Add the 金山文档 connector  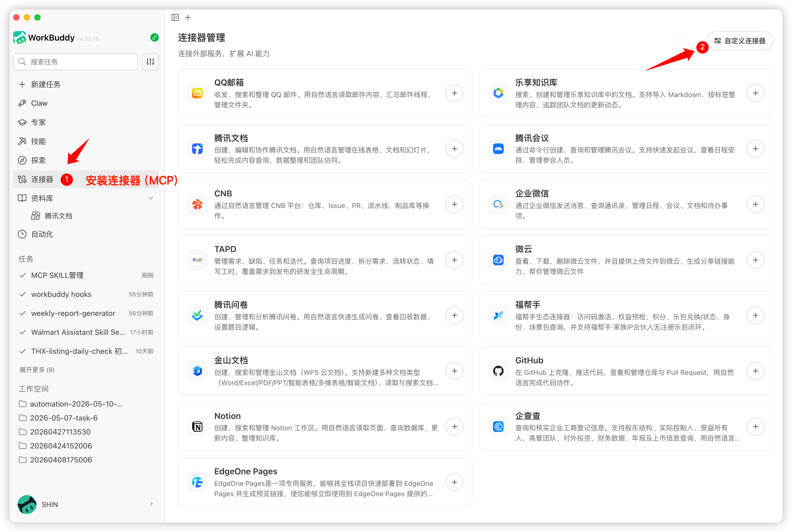tap(455, 371)
